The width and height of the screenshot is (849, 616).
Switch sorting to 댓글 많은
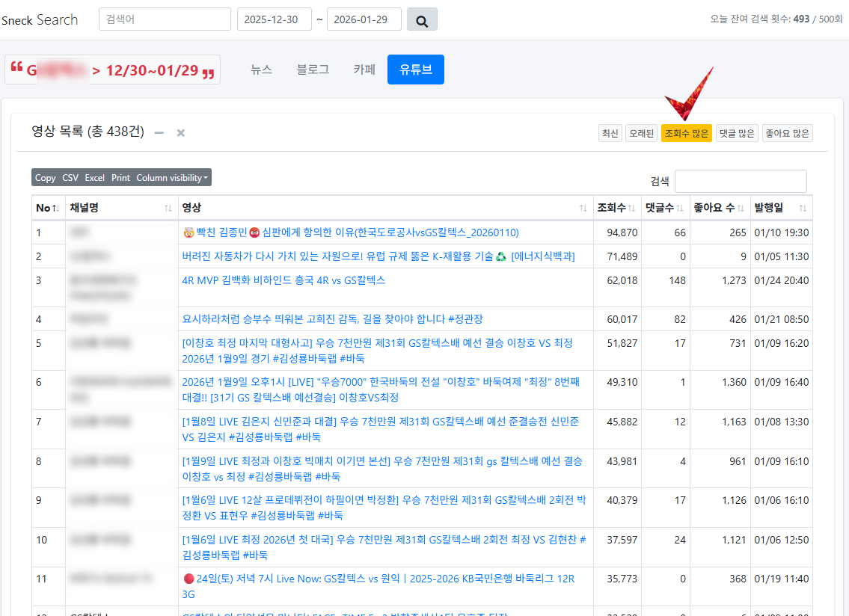click(x=737, y=132)
